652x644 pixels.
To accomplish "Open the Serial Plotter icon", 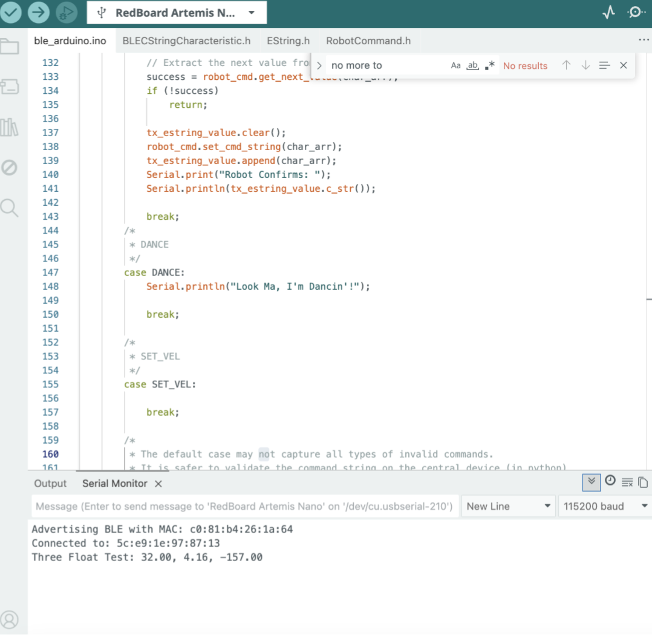I will [608, 13].
